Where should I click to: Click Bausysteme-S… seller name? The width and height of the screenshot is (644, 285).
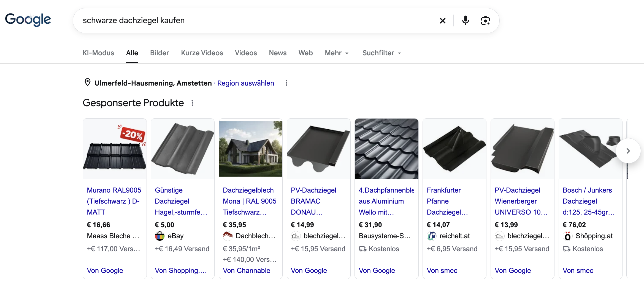[x=385, y=236]
